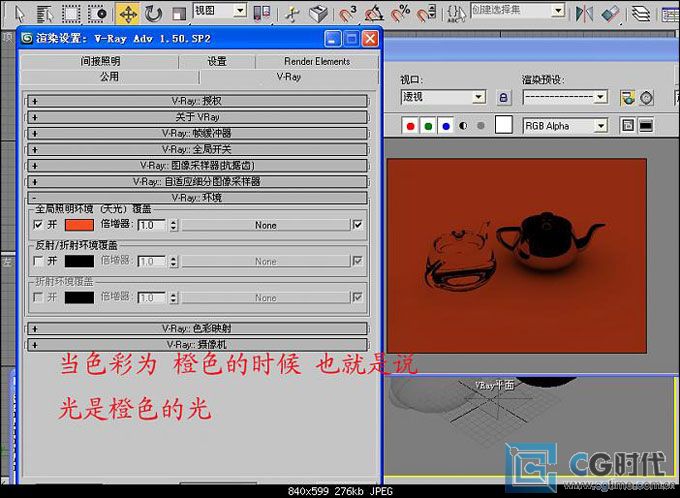Click black toggle UI icon in render window

pyautogui.click(x=646, y=126)
